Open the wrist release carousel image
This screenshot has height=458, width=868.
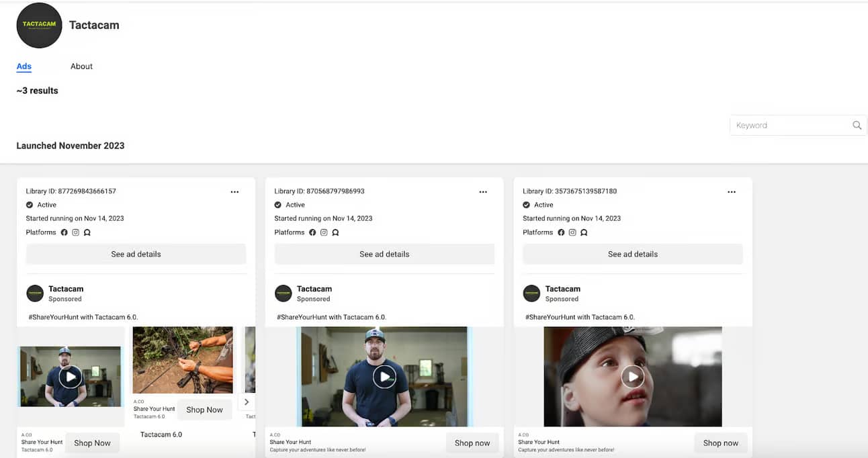pyautogui.click(x=183, y=360)
